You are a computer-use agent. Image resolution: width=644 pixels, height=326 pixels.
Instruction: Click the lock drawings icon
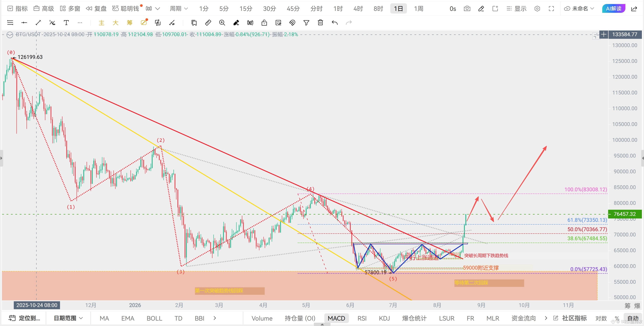(264, 23)
